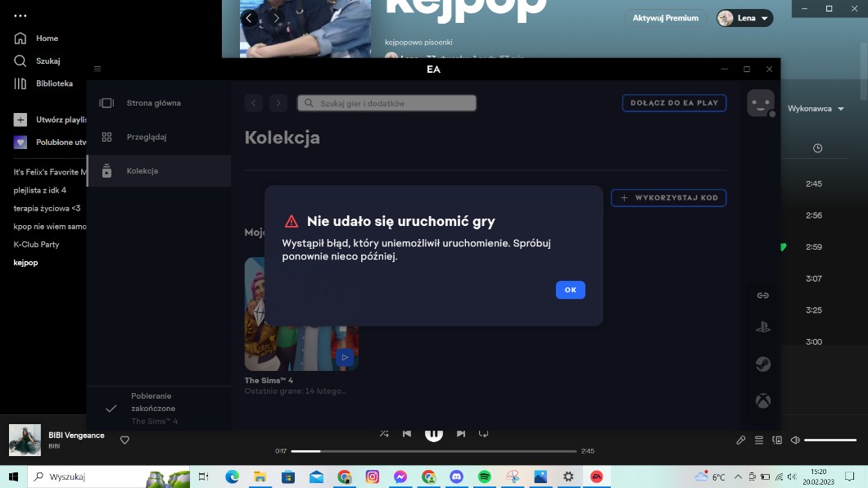Click the EA profile avatar icon
The height and width of the screenshot is (488, 868).
[761, 103]
